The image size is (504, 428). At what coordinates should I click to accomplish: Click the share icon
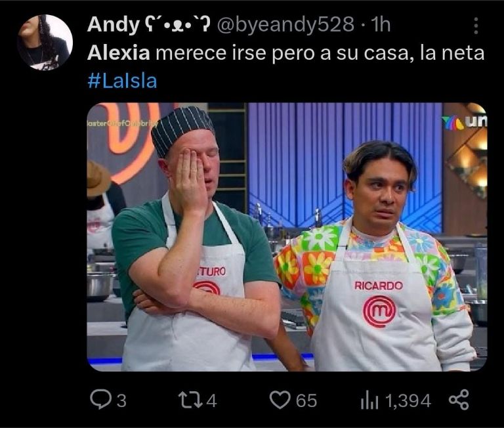click(x=459, y=400)
